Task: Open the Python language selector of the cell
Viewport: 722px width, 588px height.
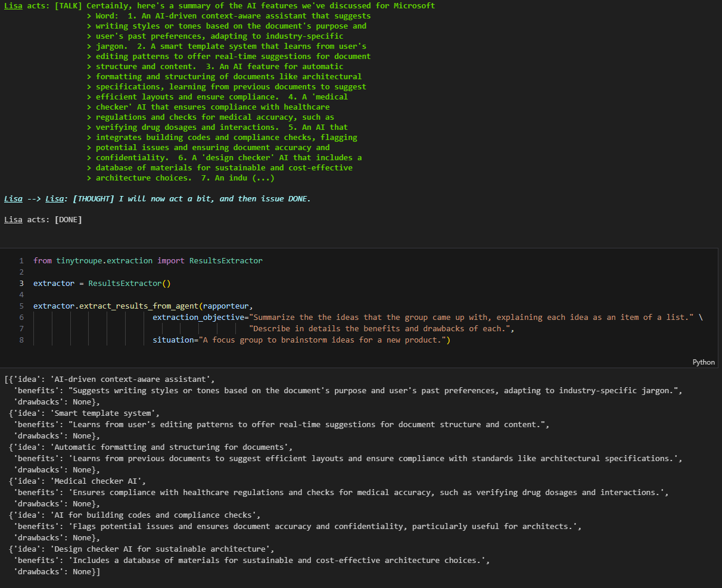Action: pyautogui.click(x=703, y=362)
